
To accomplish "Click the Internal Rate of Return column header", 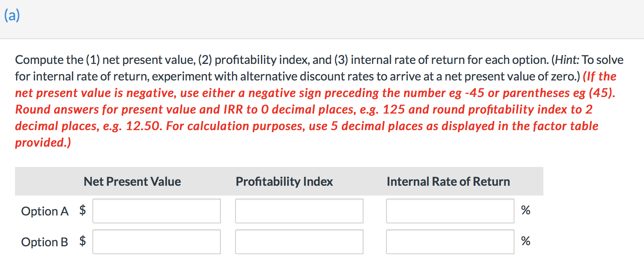I will [x=448, y=182].
